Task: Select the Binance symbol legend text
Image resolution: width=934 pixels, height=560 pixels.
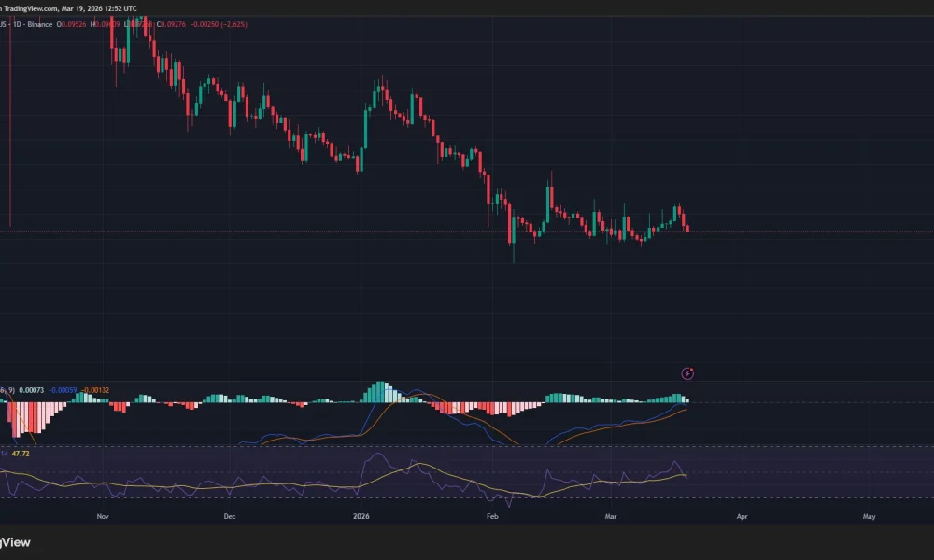Action: click(37, 24)
